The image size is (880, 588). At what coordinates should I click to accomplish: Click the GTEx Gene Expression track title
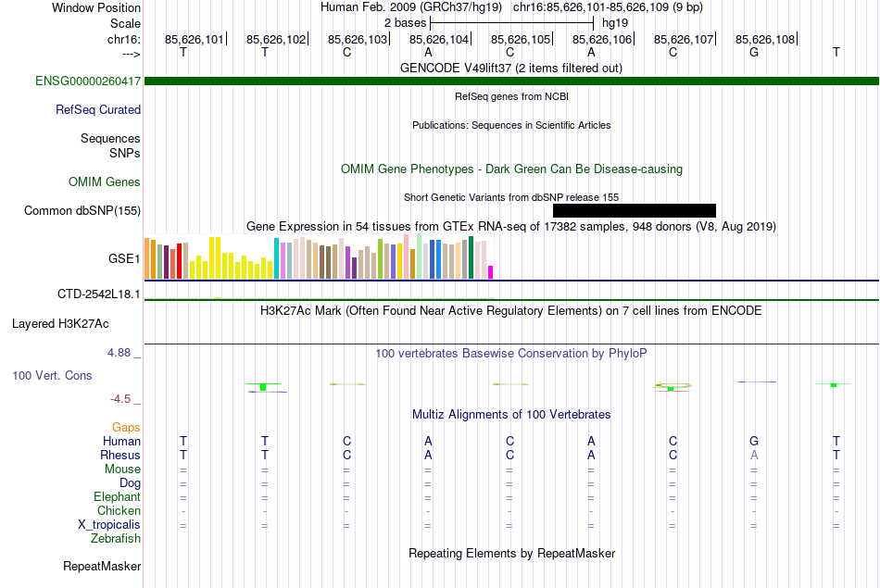[511, 227]
